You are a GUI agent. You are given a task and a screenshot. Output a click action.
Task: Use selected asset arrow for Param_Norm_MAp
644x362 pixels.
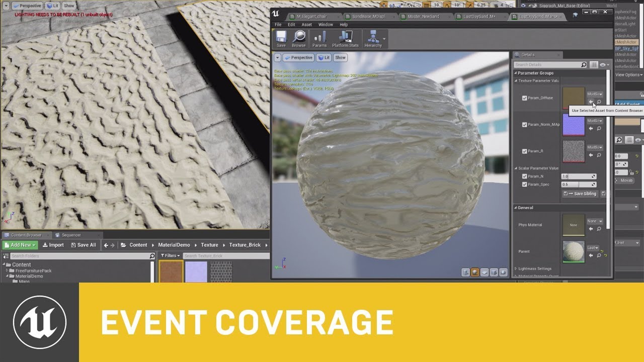point(591,129)
